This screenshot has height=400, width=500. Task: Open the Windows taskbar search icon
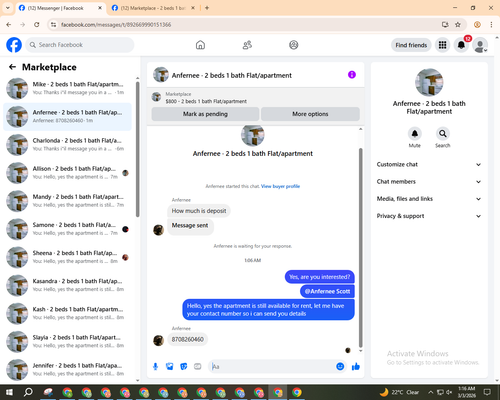tap(28, 392)
